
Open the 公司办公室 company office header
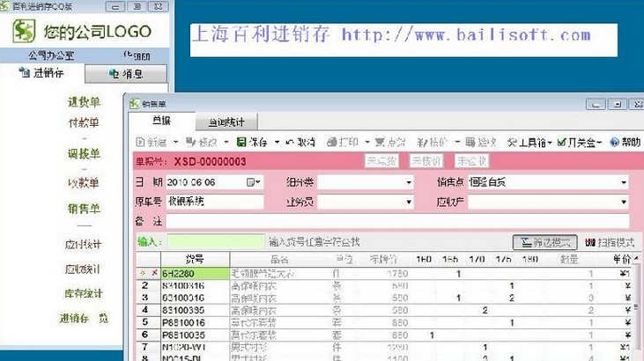(51, 55)
